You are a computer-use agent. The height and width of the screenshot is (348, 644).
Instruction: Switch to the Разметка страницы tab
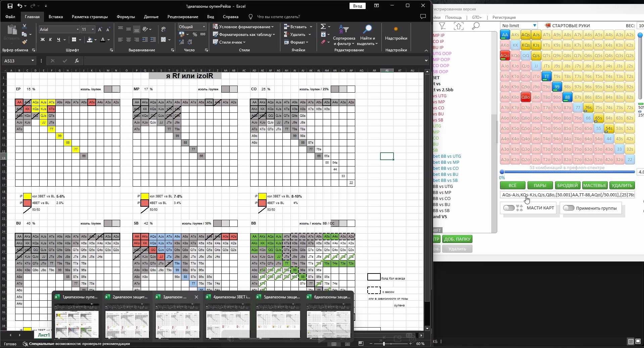tap(90, 16)
